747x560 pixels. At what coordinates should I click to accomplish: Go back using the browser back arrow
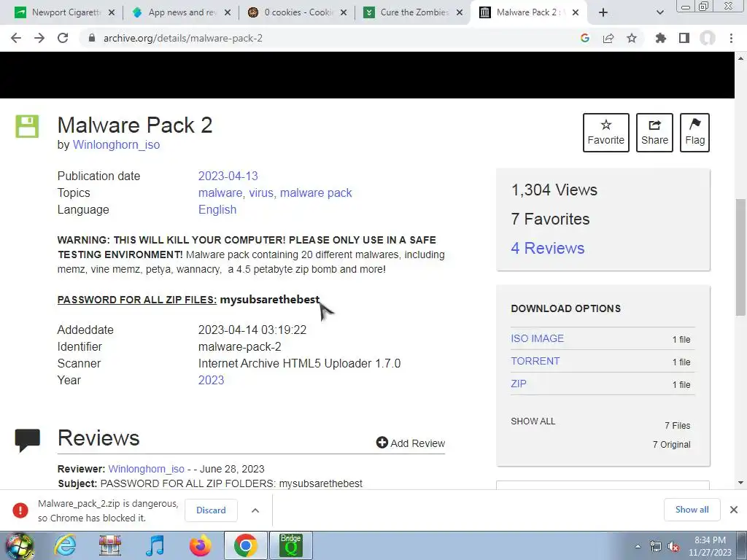point(16,38)
